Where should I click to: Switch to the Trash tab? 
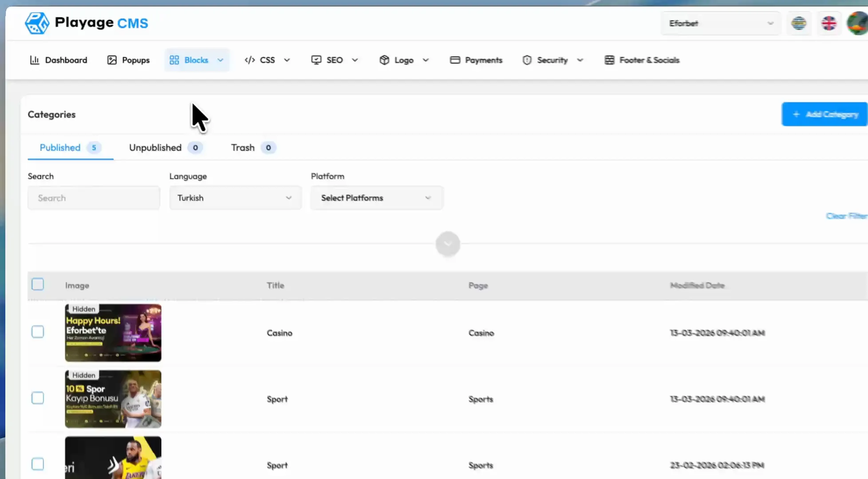tap(253, 148)
